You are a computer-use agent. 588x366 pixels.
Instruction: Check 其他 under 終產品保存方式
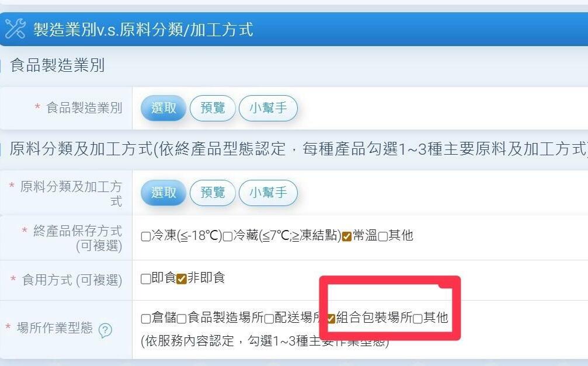click(383, 236)
